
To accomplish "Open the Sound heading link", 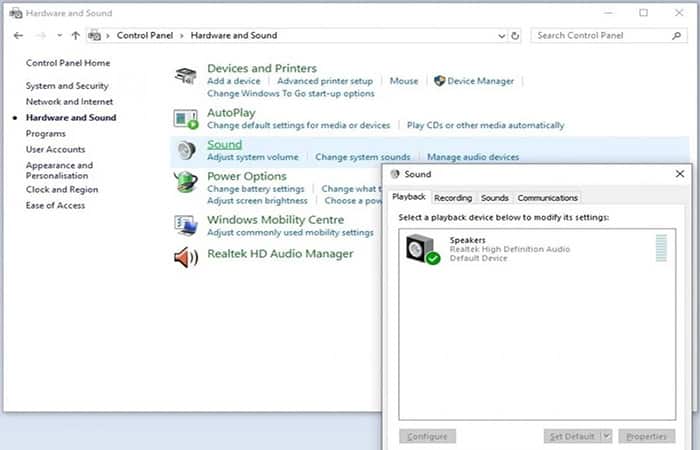I will (x=225, y=144).
